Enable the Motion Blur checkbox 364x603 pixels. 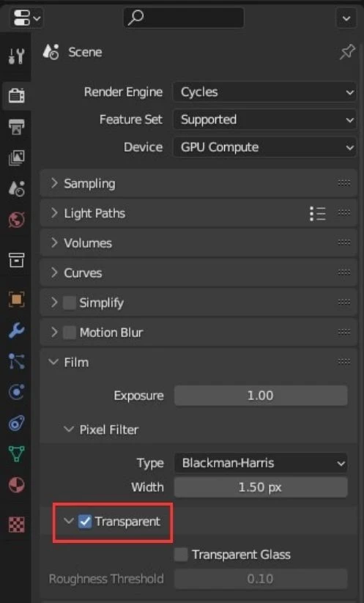click(x=69, y=332)
